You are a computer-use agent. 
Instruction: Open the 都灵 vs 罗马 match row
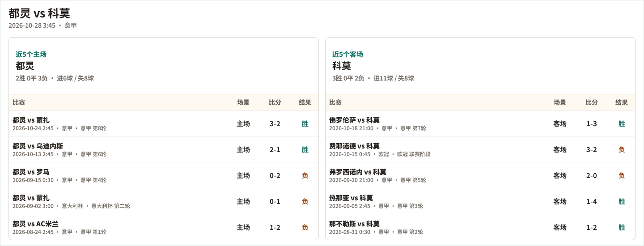point(164,175)
